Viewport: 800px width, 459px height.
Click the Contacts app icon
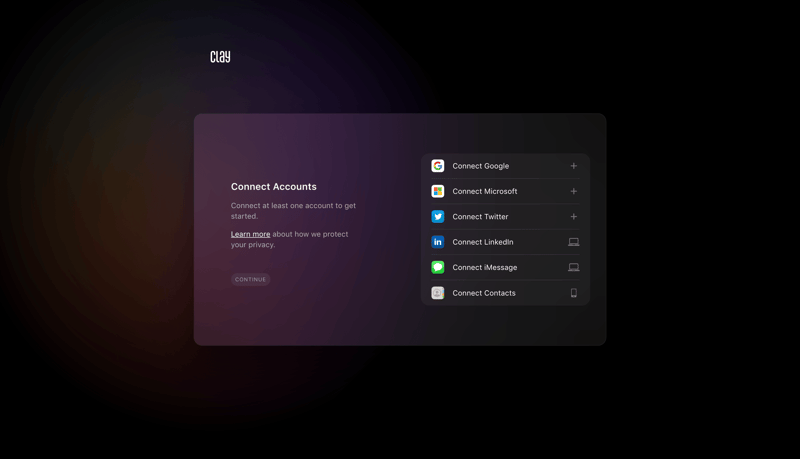tap(438, 293)
